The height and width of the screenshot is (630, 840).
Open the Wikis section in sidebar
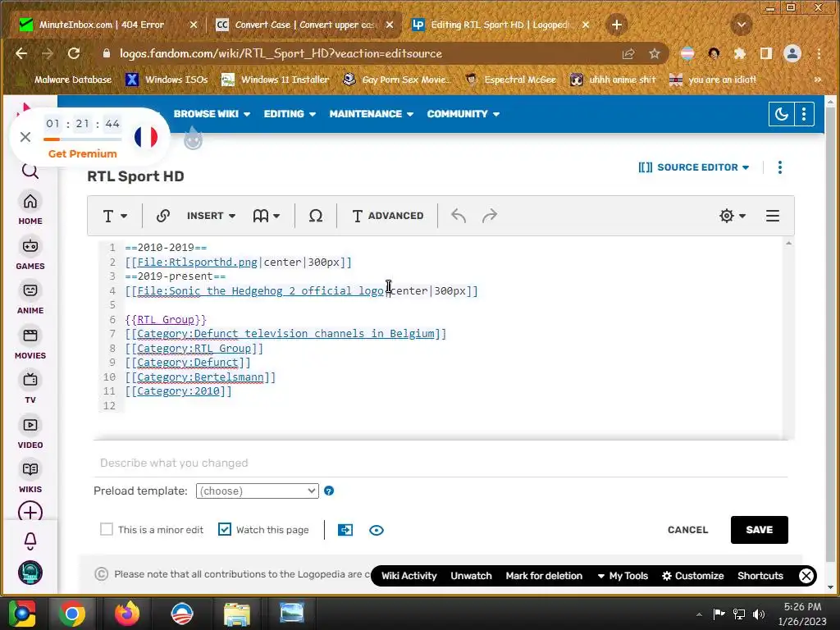click(30, 477)
